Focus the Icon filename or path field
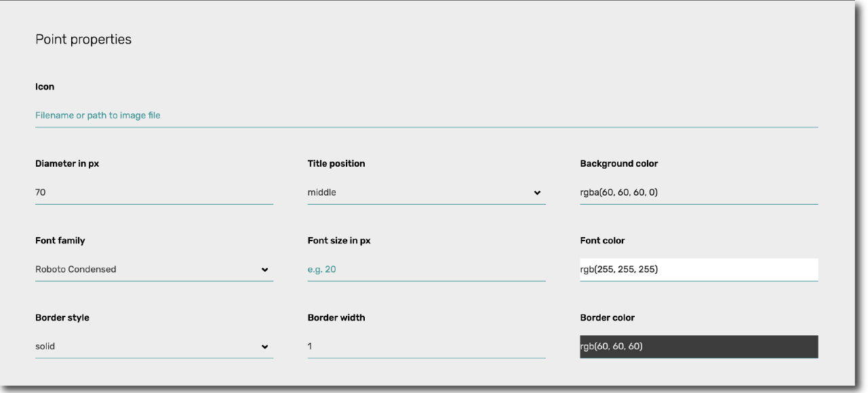 [427, 115]
